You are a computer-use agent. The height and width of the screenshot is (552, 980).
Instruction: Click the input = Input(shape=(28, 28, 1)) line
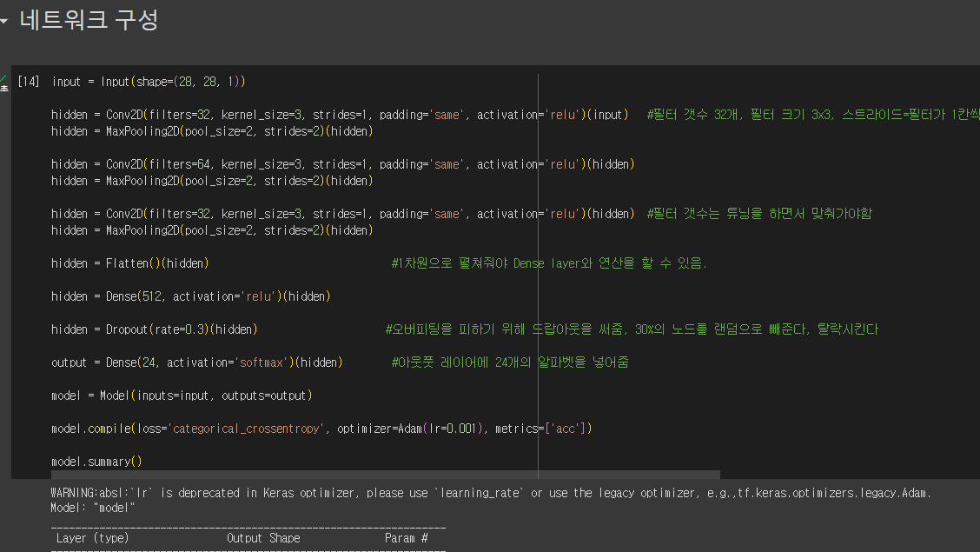click(148, 82)
